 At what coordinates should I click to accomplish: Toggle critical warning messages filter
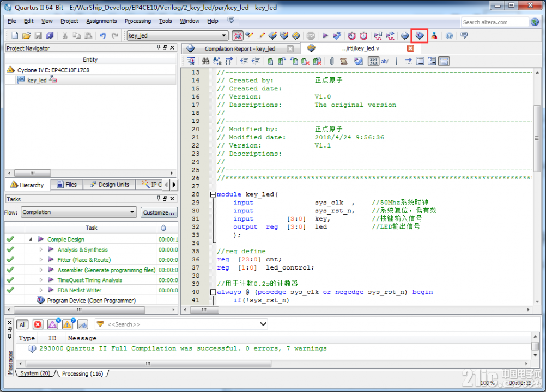(x=53, y=324)
